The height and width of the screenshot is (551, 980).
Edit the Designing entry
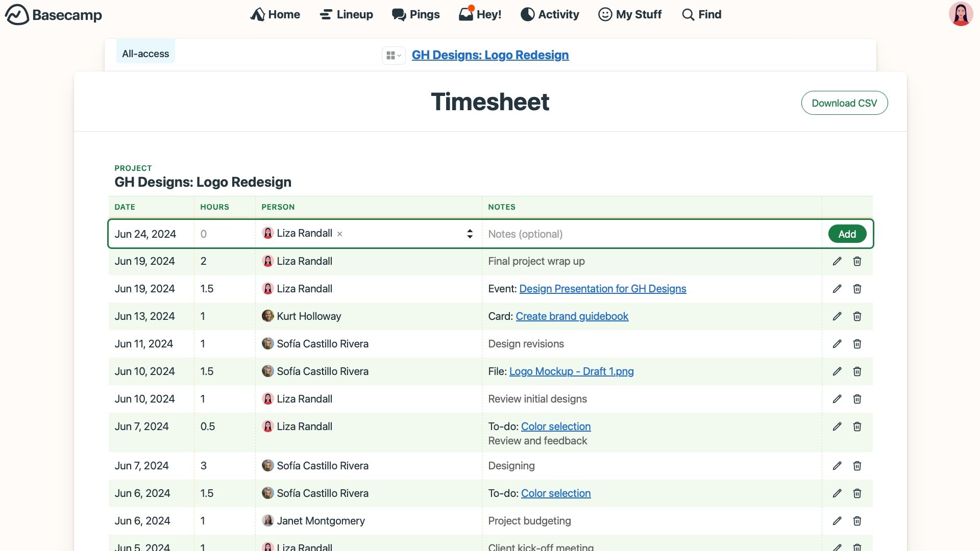(x=837, y=466)
